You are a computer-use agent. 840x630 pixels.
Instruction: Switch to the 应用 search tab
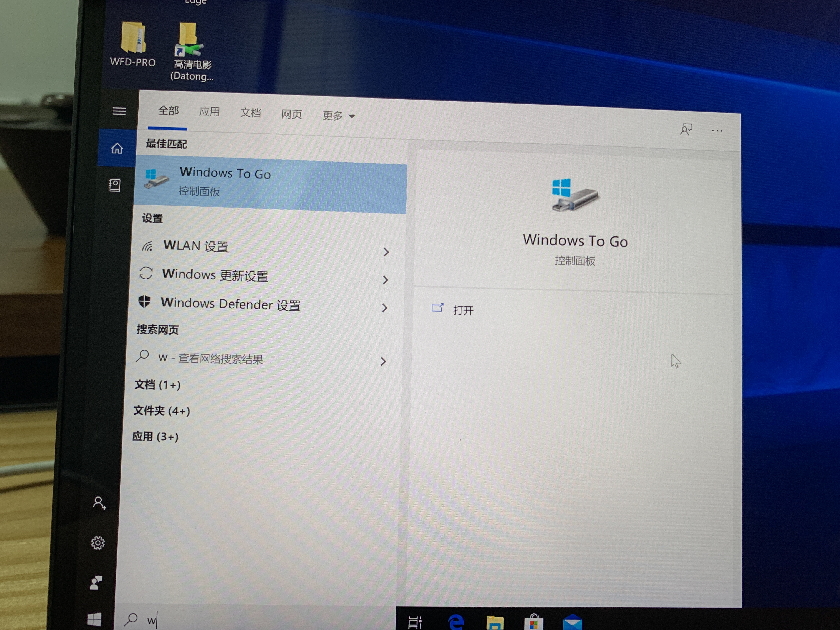pyautogui.click(x=210, y=112)
